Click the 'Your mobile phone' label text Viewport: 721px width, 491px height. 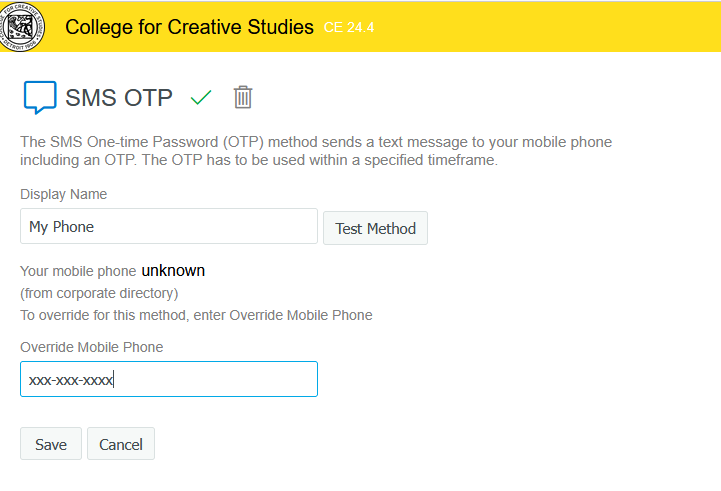78,271
